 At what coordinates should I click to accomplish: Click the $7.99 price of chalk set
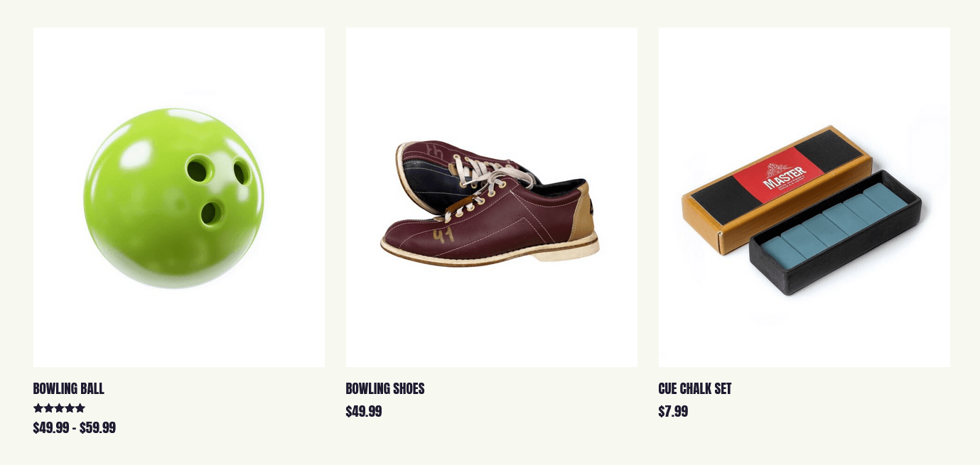point(674,411)
